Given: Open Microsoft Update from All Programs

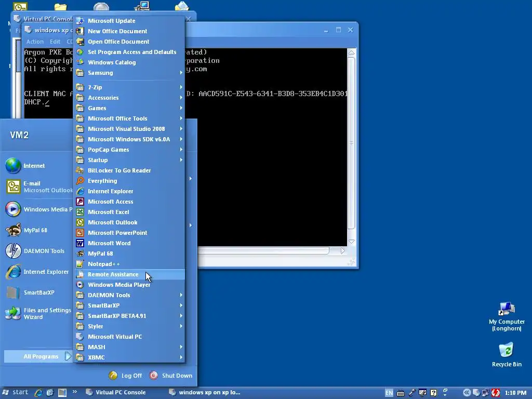Looking at the screenshot, I should coord(129,21).
